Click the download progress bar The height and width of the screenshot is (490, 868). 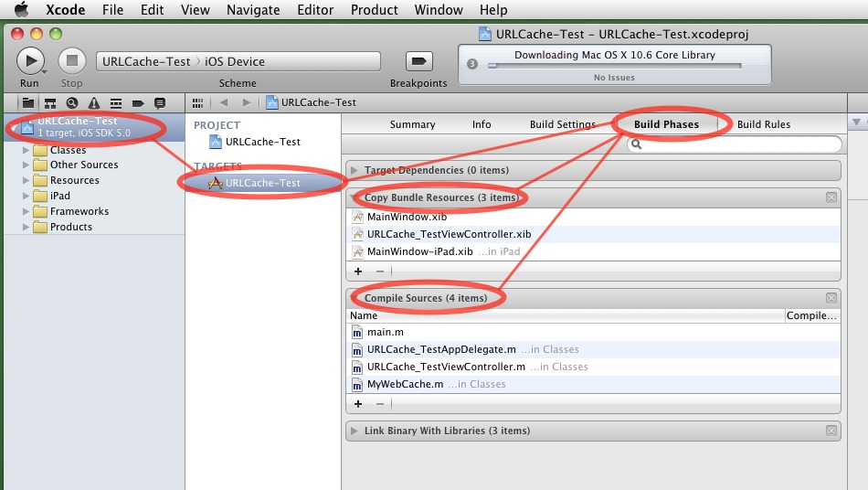click(615, 66)
